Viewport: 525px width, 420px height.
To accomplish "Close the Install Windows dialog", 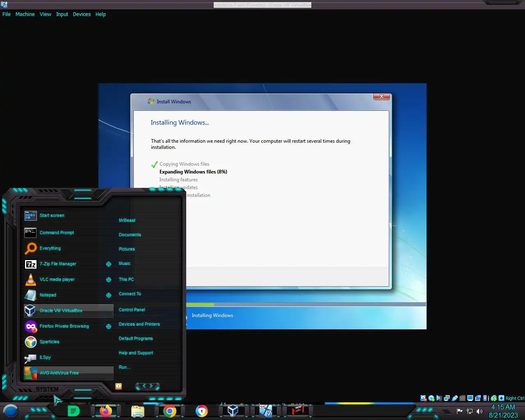I will [381, 96].
